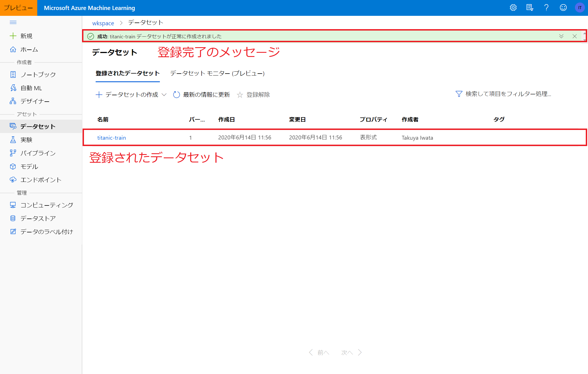Expand the success notification chevron
Viewport: 588px width, 374px height.
click(561, 36)
